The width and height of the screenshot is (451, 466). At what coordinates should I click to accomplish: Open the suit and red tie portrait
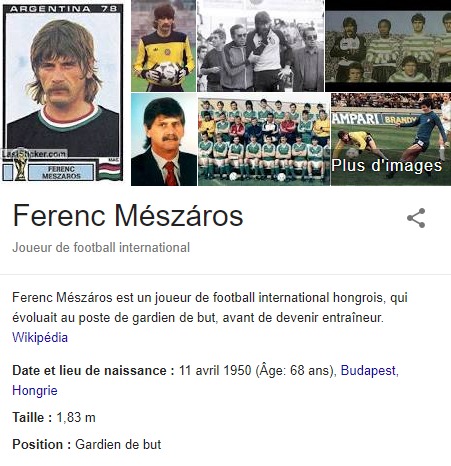tap(164, 139)
